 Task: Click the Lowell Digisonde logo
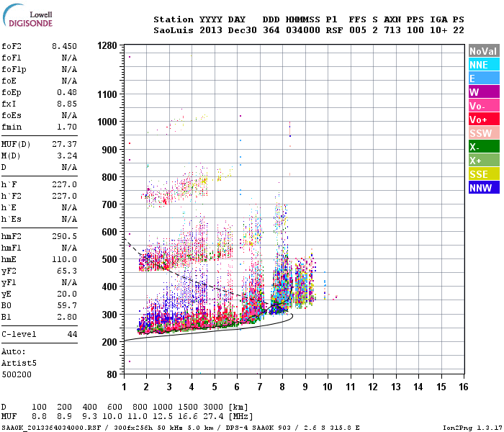(x=27, y=15)
